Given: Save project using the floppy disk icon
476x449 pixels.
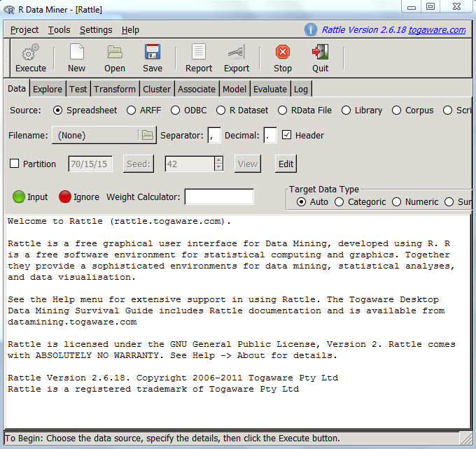Looking at the screenshot, I should (x=153, y=52).
